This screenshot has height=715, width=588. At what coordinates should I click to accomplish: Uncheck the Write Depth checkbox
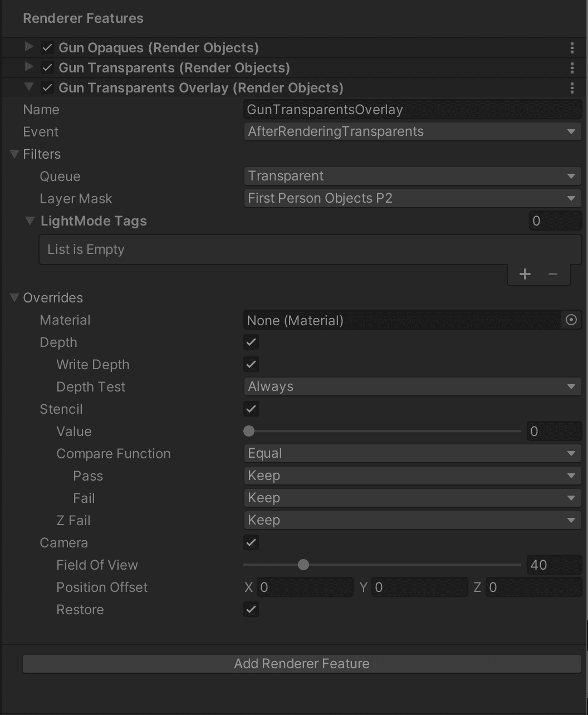tap(251, 365)
